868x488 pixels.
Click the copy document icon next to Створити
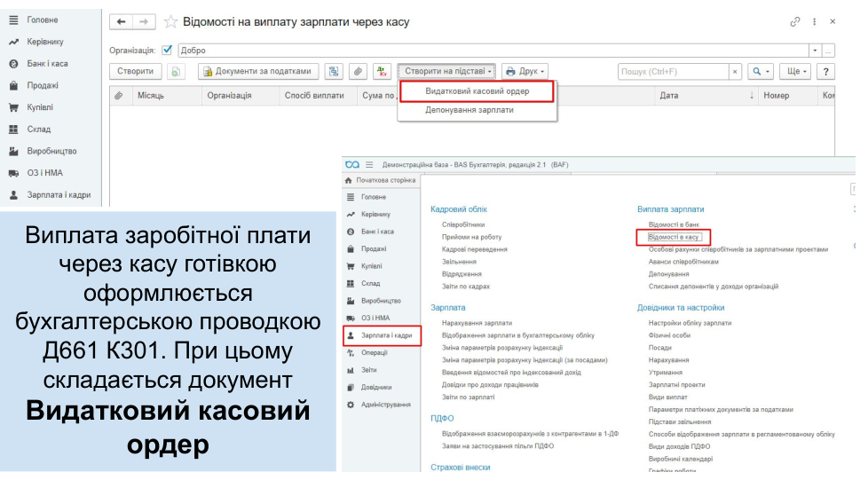(176, 72)
